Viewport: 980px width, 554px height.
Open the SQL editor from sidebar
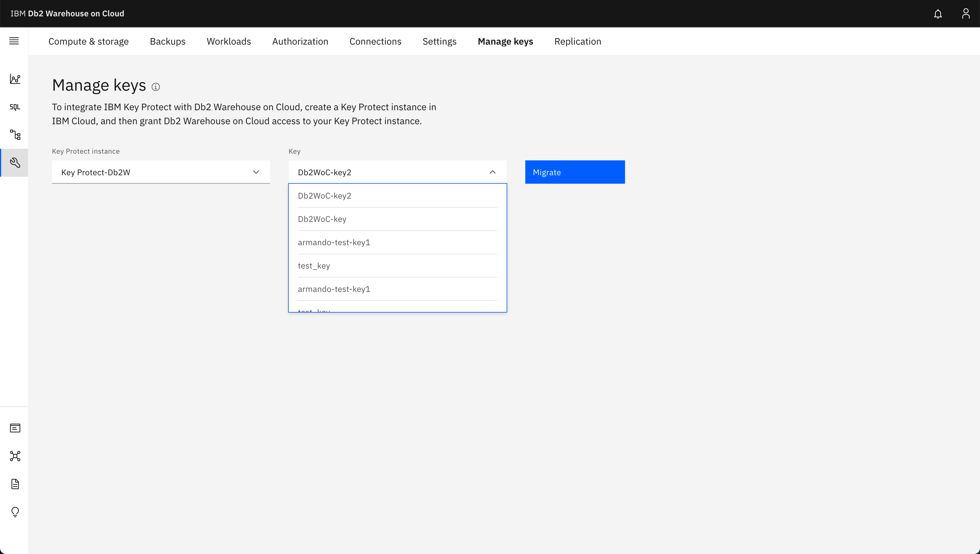coord(15,107)
